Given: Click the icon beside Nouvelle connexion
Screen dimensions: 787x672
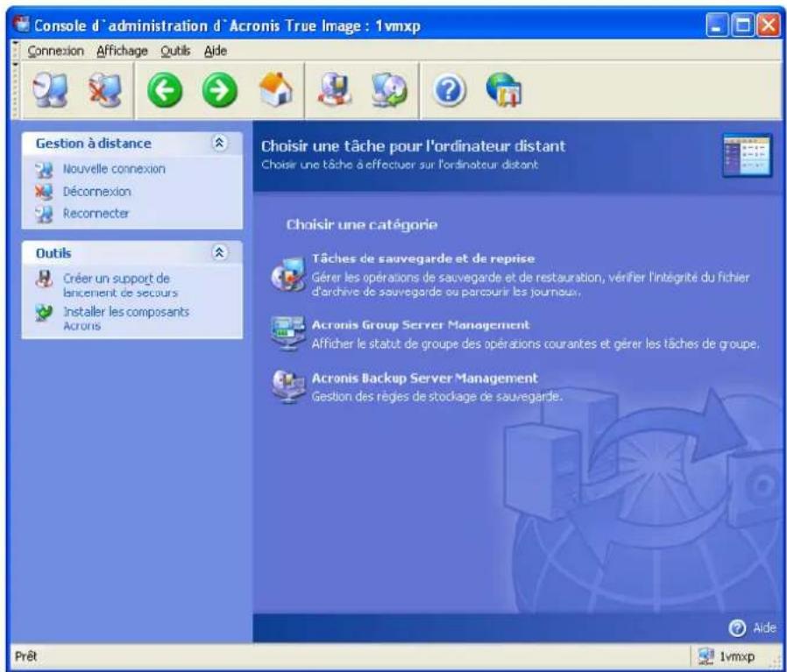Looking at the screenshot, I should click(x=44, y=170).
